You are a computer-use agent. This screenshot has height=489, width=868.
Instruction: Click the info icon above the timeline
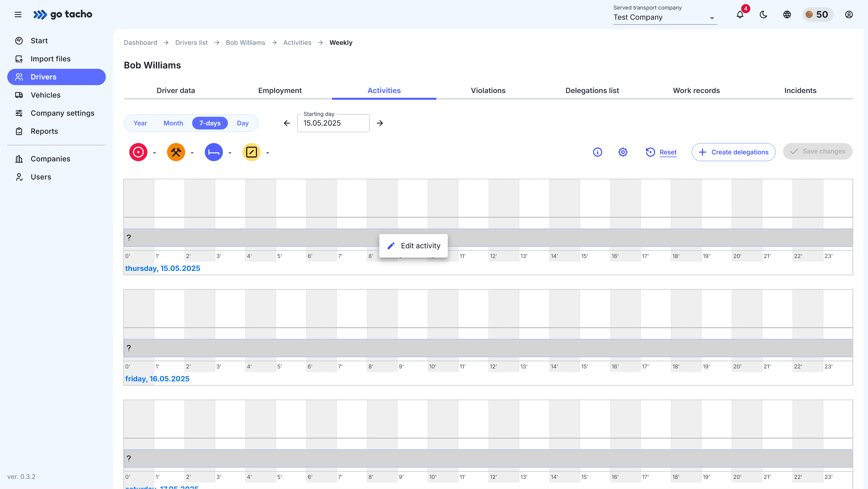597,152
